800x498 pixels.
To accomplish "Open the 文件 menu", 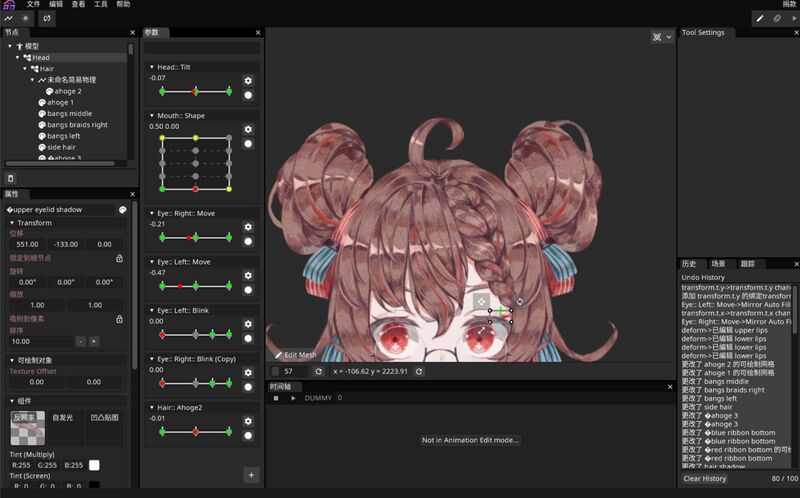I will click(34, 5).
